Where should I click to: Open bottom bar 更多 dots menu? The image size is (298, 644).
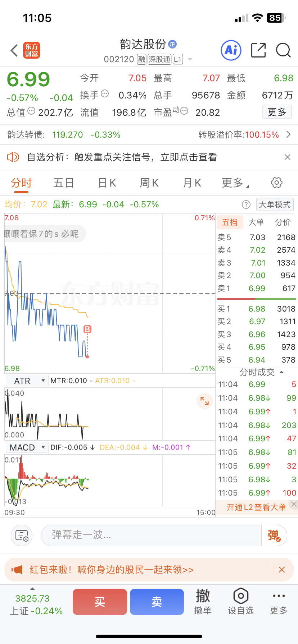click(x=279, y=602)
